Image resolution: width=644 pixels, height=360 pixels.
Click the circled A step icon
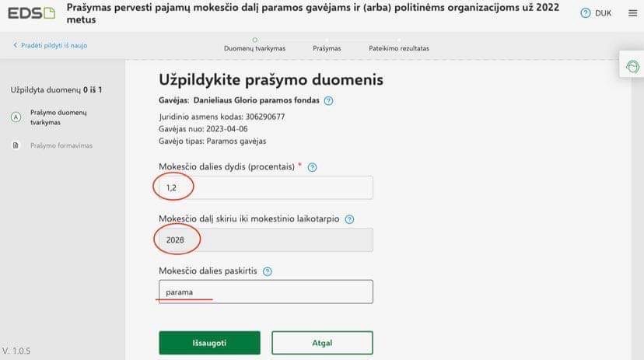16,117
